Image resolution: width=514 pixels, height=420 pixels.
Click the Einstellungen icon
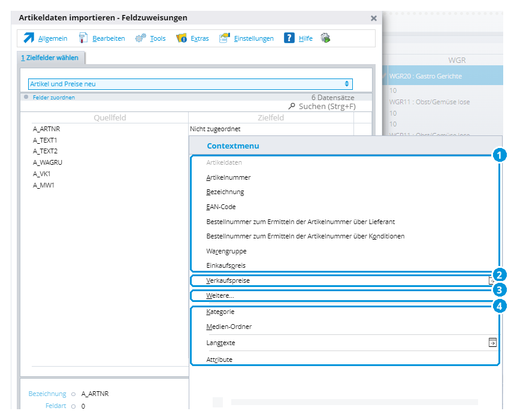click(x=225, y=38)
